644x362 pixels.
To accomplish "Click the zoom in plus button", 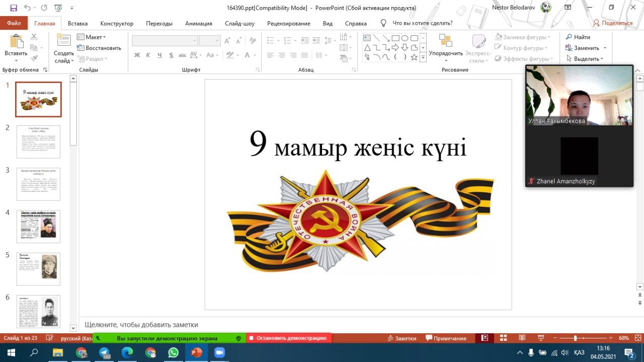I will 610,338.
